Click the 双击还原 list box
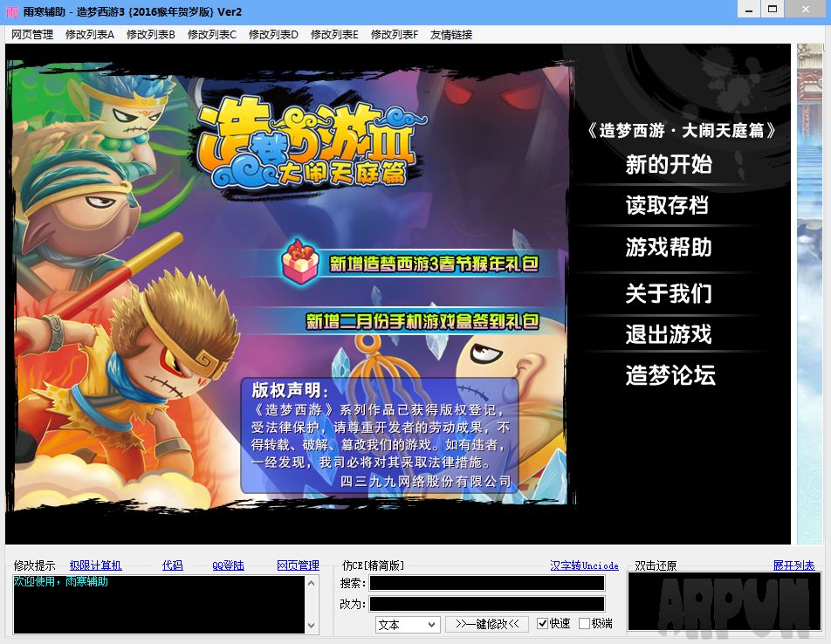 point(724,601)
